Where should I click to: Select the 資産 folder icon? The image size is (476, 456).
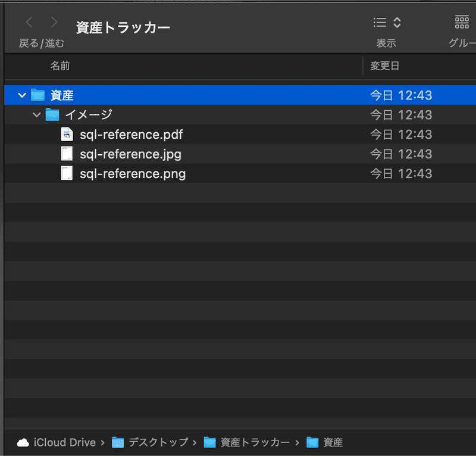point(37,95)
